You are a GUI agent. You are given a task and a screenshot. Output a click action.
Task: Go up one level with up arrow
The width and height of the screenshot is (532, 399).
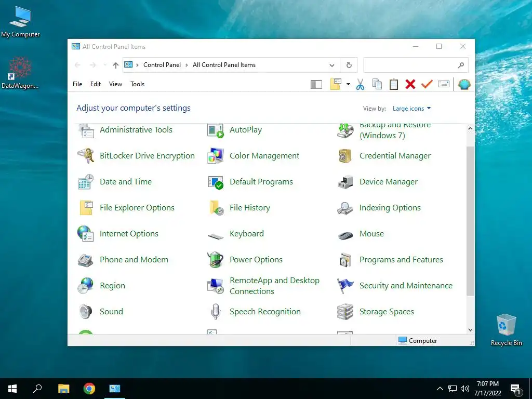(x=116, y=65)
